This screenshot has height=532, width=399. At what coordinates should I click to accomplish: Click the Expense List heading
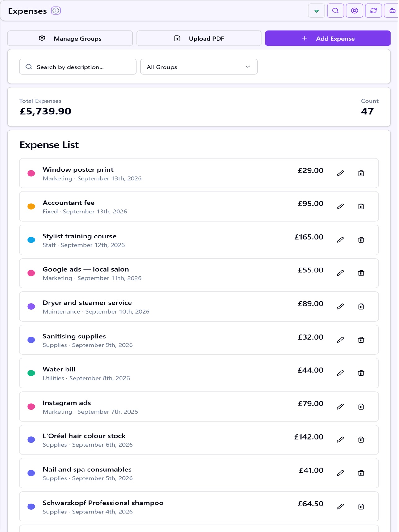coord(49,145)
